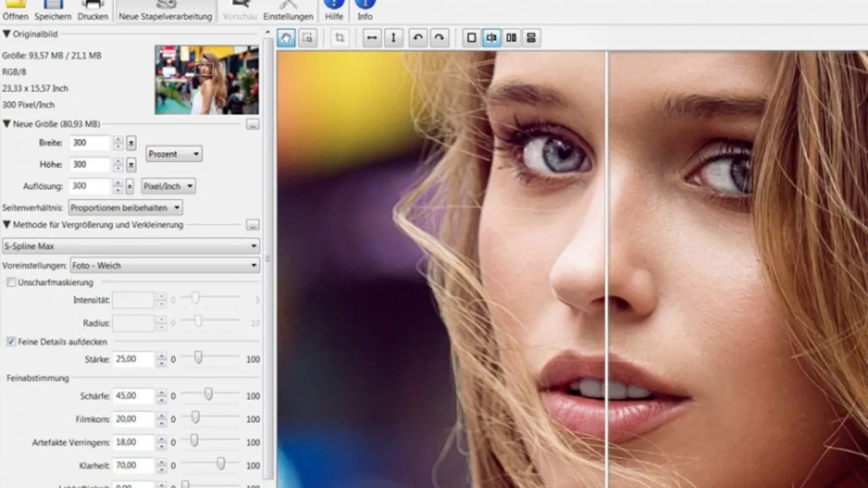Adjust the Artefakte Verringern slider handle
Screen dimensions: 868x488
click(x=193, y=441)
